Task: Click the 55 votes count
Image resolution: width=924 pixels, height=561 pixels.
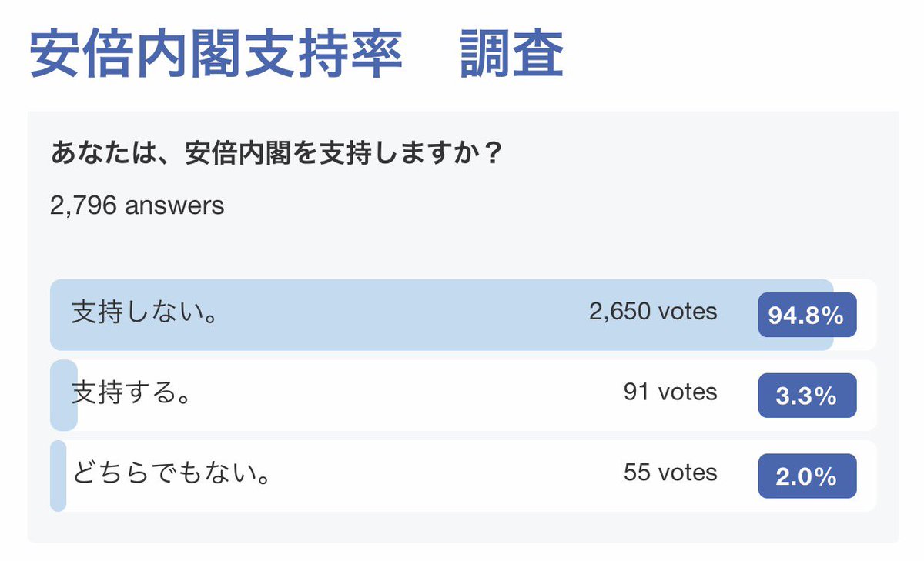Action: click(670, 473)
